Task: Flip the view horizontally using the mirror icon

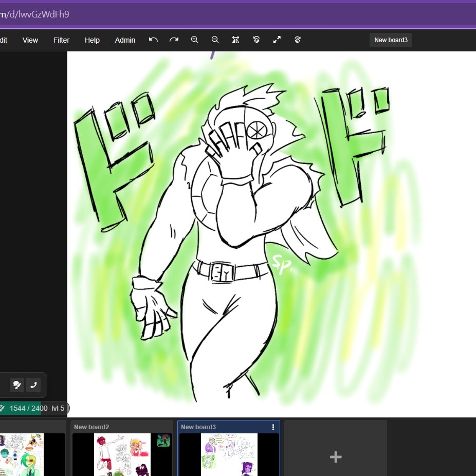Action: (x=235, y=40)
